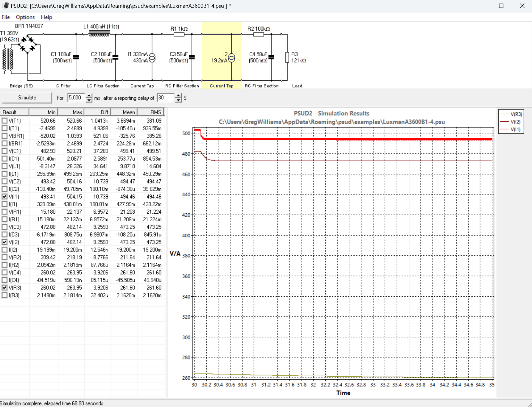Check the V(T1) result checkbox

4,121
